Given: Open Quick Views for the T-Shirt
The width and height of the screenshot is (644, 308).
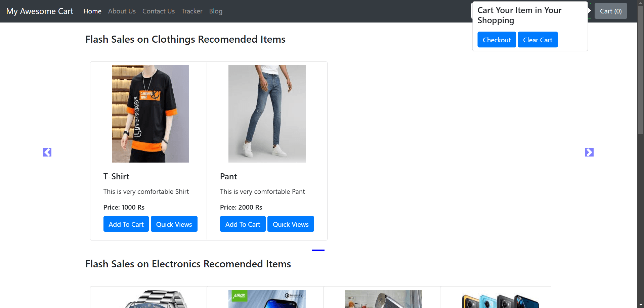Looking at the screenshot, I should point(174,224).
